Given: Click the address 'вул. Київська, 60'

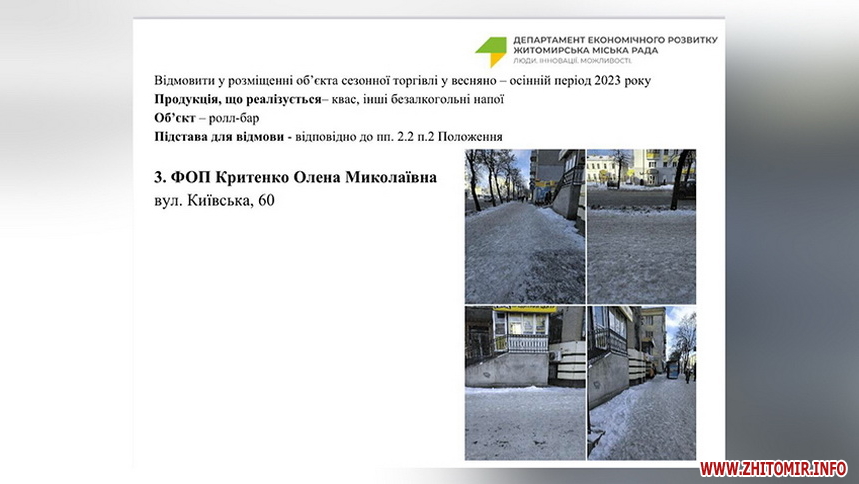Looking at the screenshot, I should [x=214, y=201].
